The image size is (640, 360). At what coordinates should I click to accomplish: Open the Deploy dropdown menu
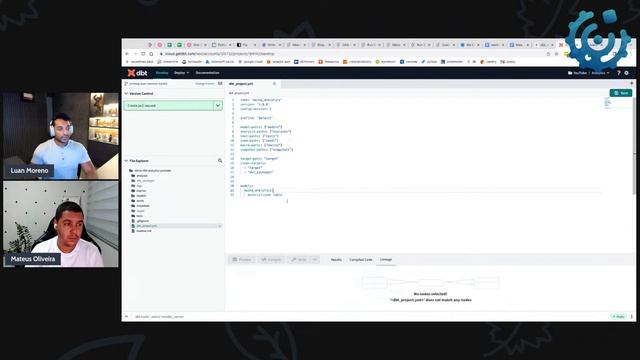[x=181, y=73]
